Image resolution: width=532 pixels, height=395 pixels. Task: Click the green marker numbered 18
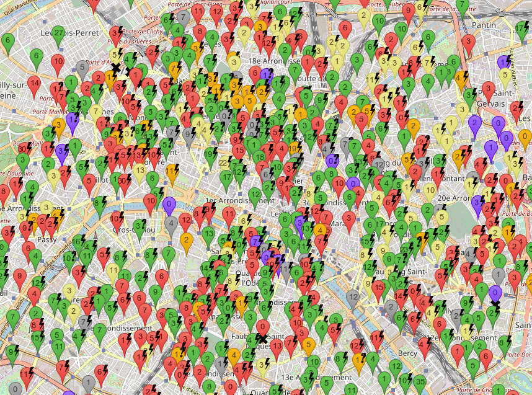pos(260,159)
